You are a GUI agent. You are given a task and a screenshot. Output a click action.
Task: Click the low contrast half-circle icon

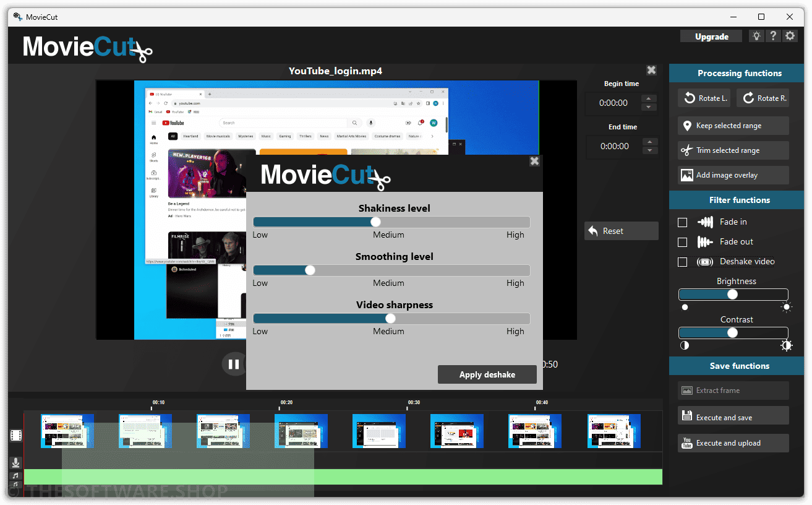(685, 345)
